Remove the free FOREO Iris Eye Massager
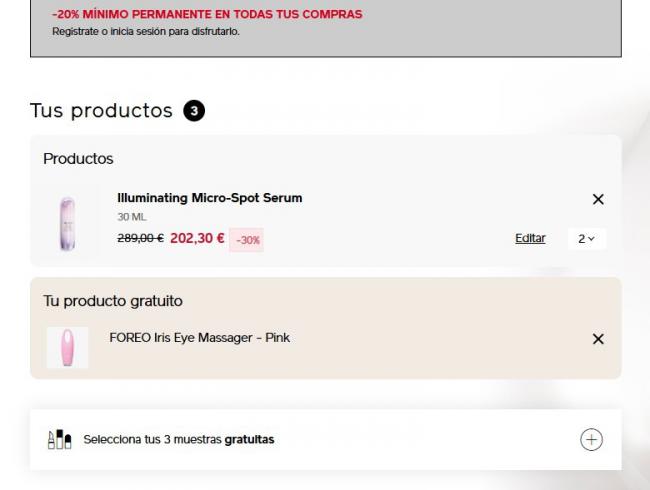 click(x=598, y=339)
